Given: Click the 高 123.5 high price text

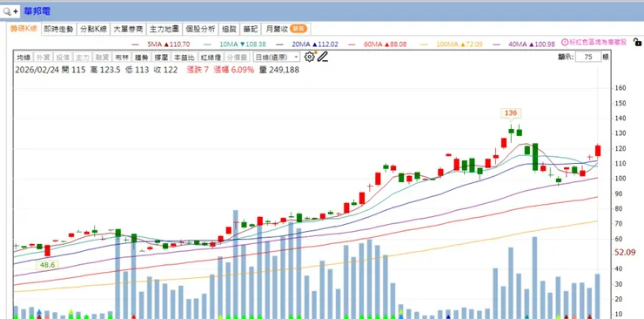Looking at the screenshot, I should click(x=105, y=70).
